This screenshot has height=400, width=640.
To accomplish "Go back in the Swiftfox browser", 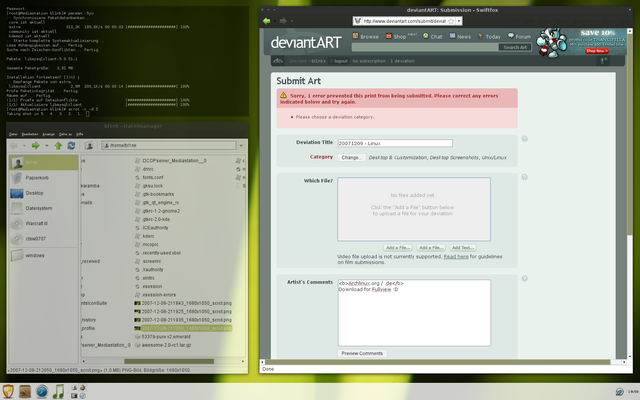I will point(267,21).
